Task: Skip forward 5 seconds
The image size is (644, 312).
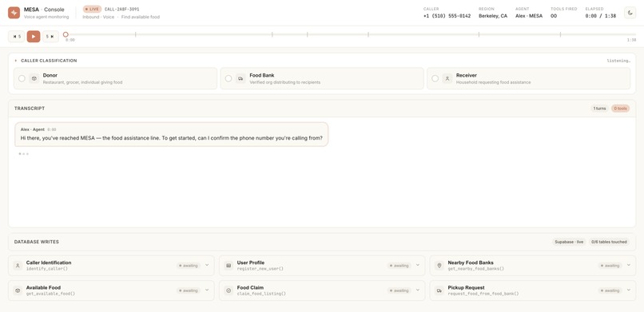Action: 50,37
